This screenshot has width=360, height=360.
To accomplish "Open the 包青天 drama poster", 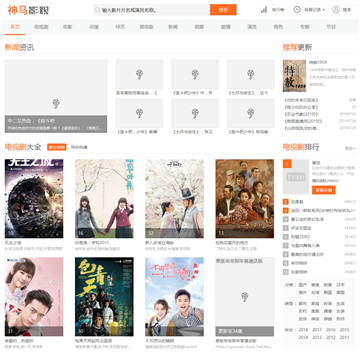I will click(104, 297).
